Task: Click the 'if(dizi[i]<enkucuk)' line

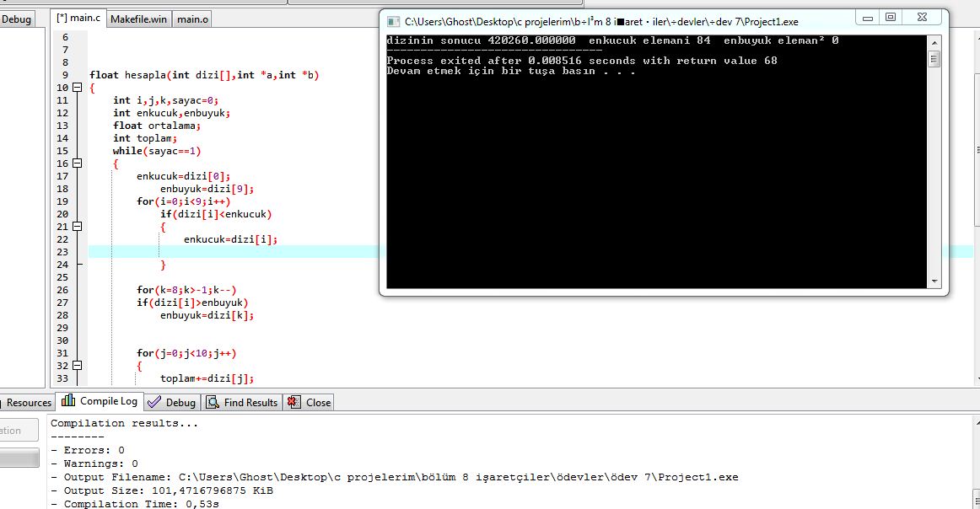Action: pyautogui.click(x=216, y=213)
